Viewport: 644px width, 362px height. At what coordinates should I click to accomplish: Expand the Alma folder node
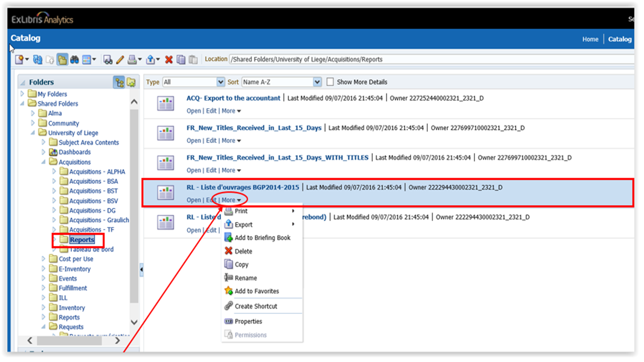[x=33, y=113]
